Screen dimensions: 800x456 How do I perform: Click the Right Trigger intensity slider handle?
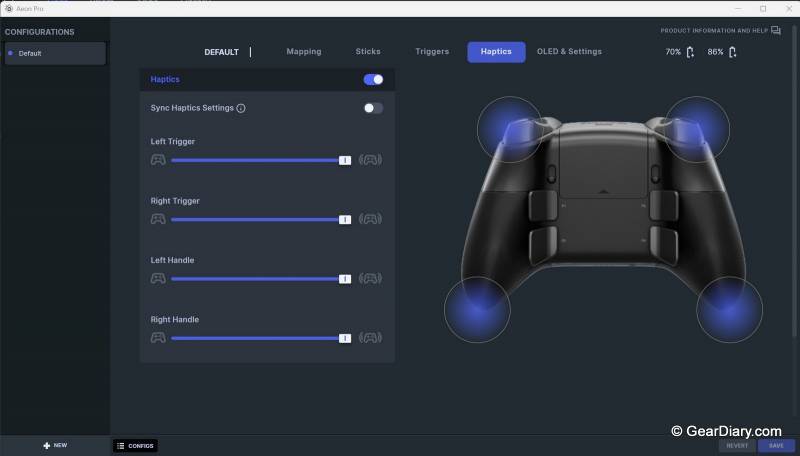coord(345,219)
